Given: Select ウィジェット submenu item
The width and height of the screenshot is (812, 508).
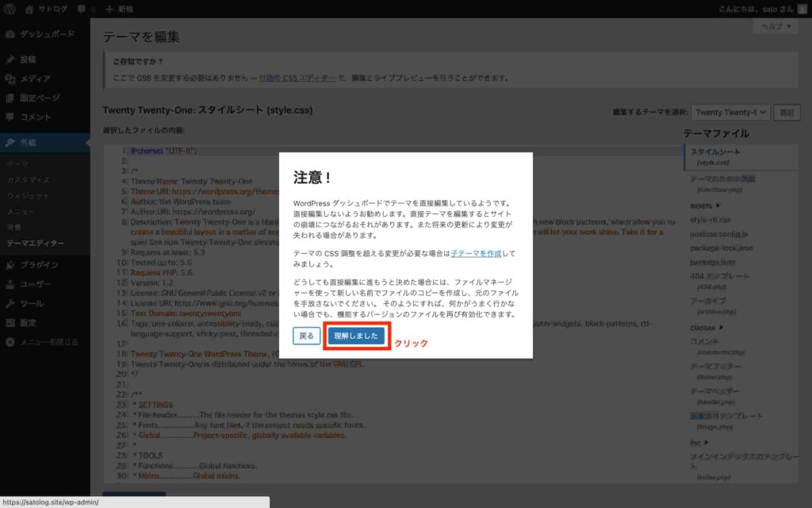Looking at the screenshot, I should (x=28, y=196).
